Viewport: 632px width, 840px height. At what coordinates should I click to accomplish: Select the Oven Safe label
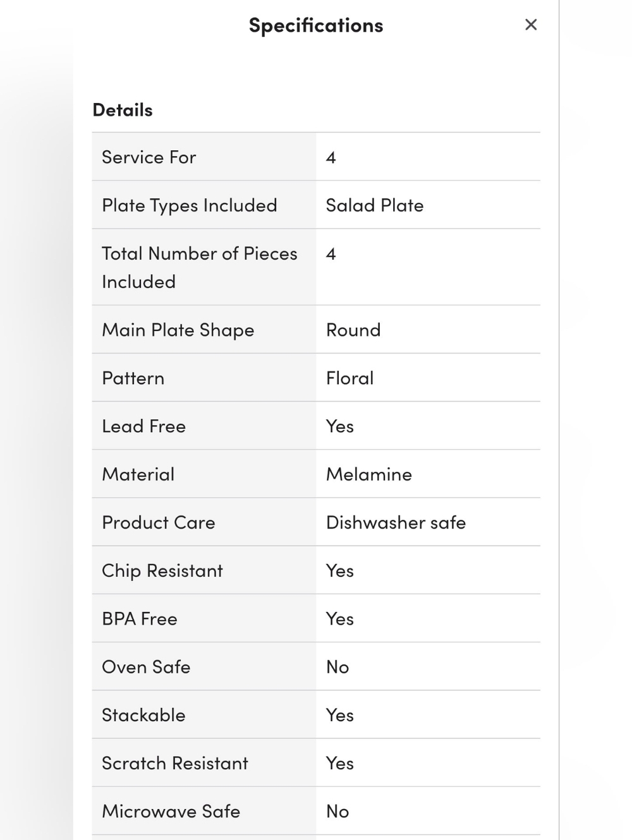146,667
